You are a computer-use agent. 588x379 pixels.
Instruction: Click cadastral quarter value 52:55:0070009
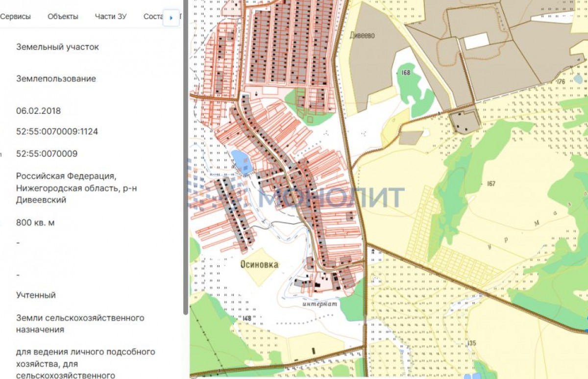(47, 154)
